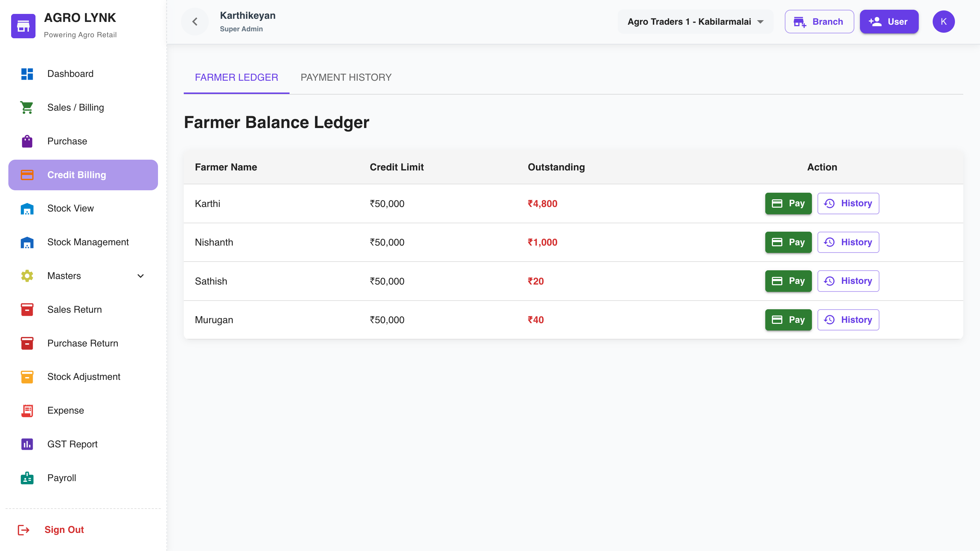Click the Credit Limit column header
Screen dimensions: 980x551
click(x=396, y=167)
